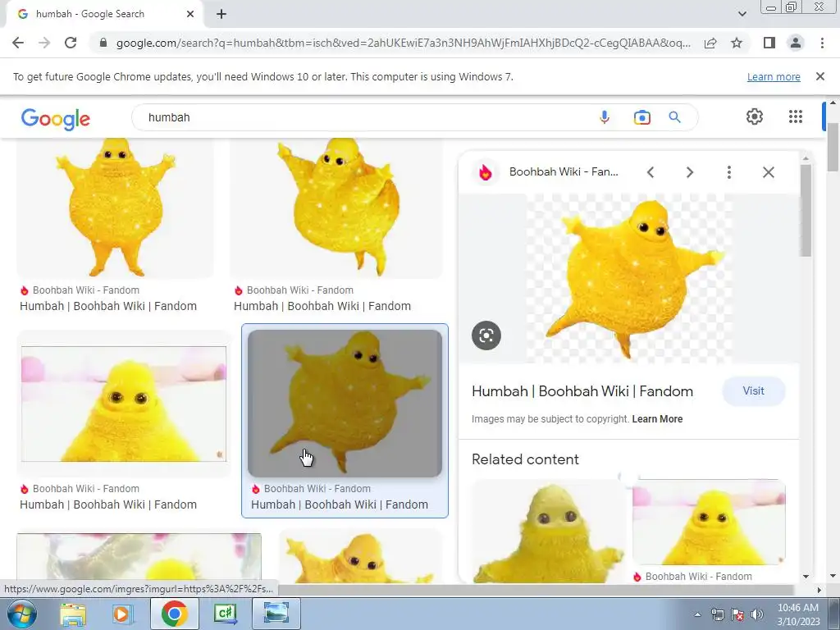Open network status tray icon
The height and width of the screenshot is (630, 840).
pyautogui.click(x=717, y=614)
